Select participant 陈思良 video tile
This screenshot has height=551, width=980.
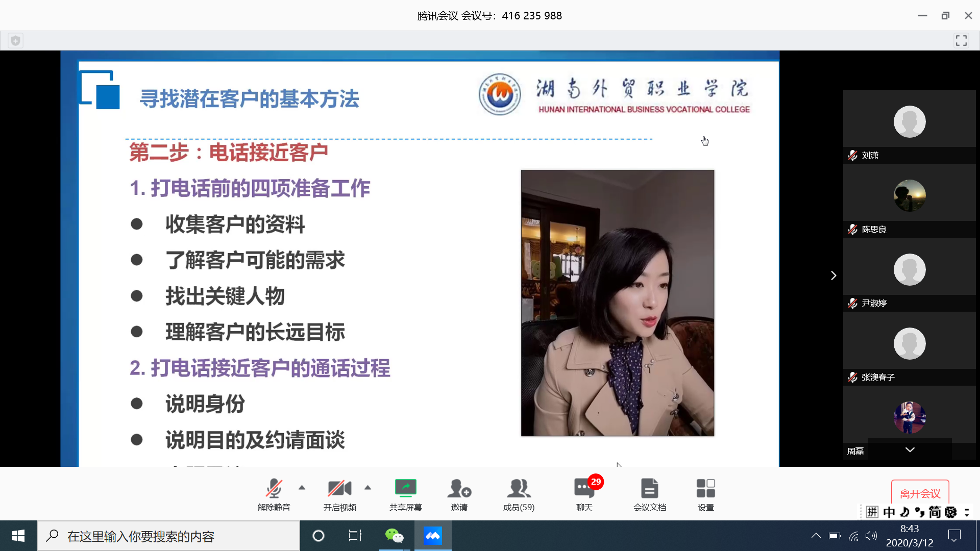[x=909, y=196]
